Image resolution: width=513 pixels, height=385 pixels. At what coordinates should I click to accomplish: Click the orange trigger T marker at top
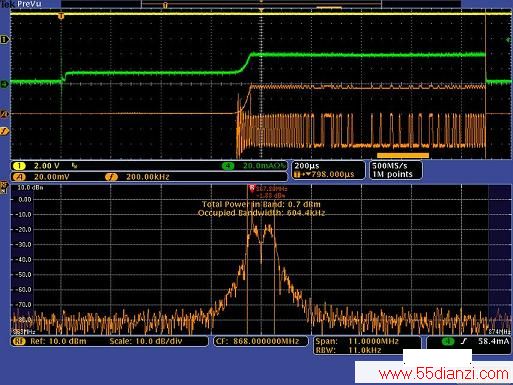pyautogui.click(x=61, y=16)
